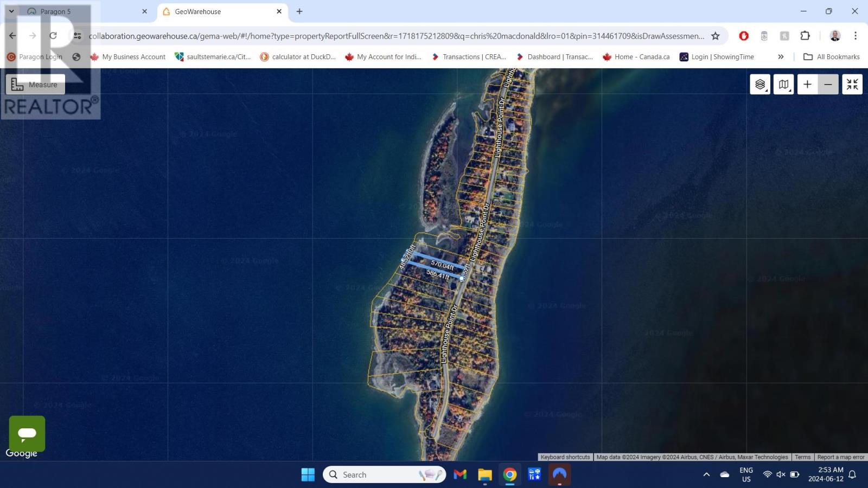
Task: Open the basemap type selector
Action: (x=783, y=85)
